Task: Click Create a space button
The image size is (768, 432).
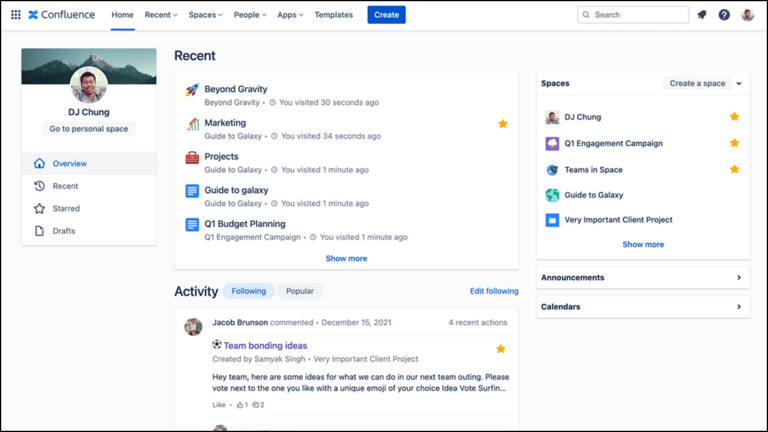Action: [697, 83]
